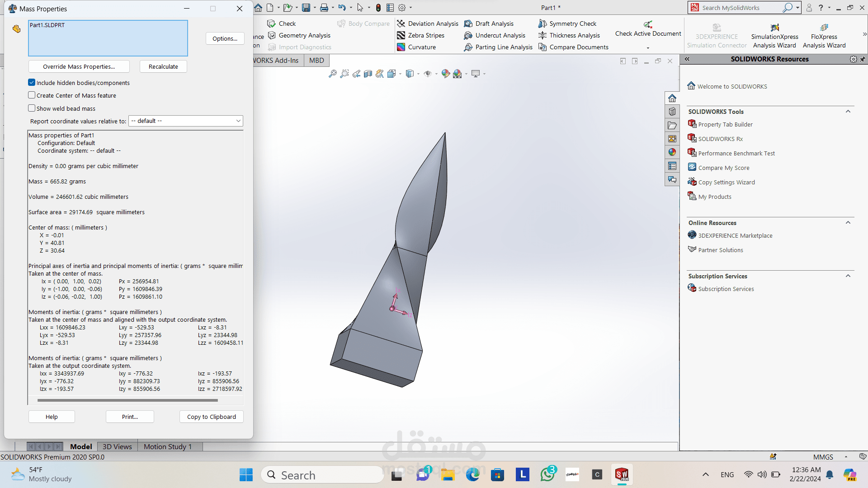Click Copy to Clipboard button
Image resolution: width=868 pixels, height=488 pixels.
[212, 417]
